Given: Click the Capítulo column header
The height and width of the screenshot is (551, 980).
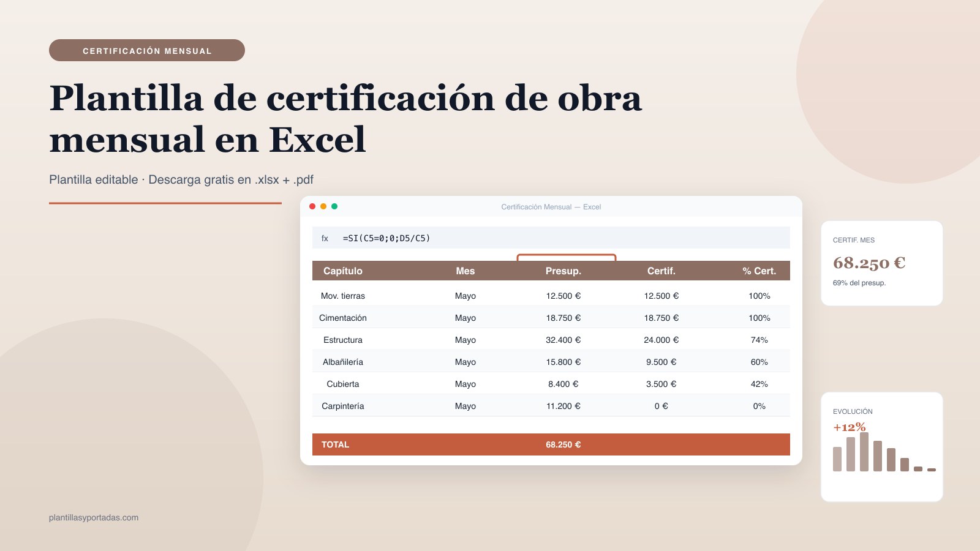Looking at the screenshot, I should (343, 271).
